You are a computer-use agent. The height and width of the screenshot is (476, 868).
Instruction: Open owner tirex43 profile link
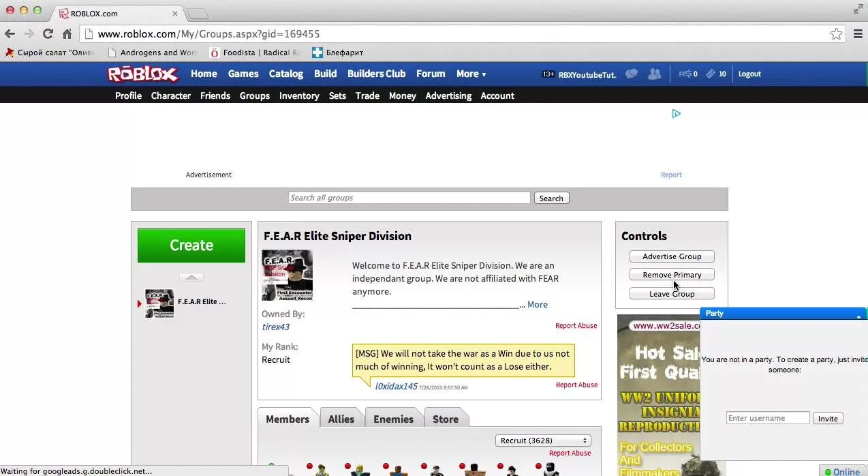pyautogui.click(x=276, y=327)
